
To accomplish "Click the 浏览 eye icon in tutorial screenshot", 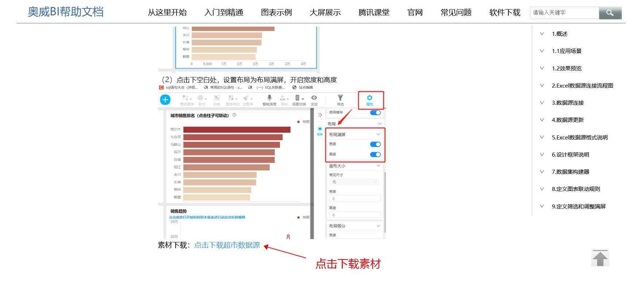I will pyautogui.click(x=314, y=98).
